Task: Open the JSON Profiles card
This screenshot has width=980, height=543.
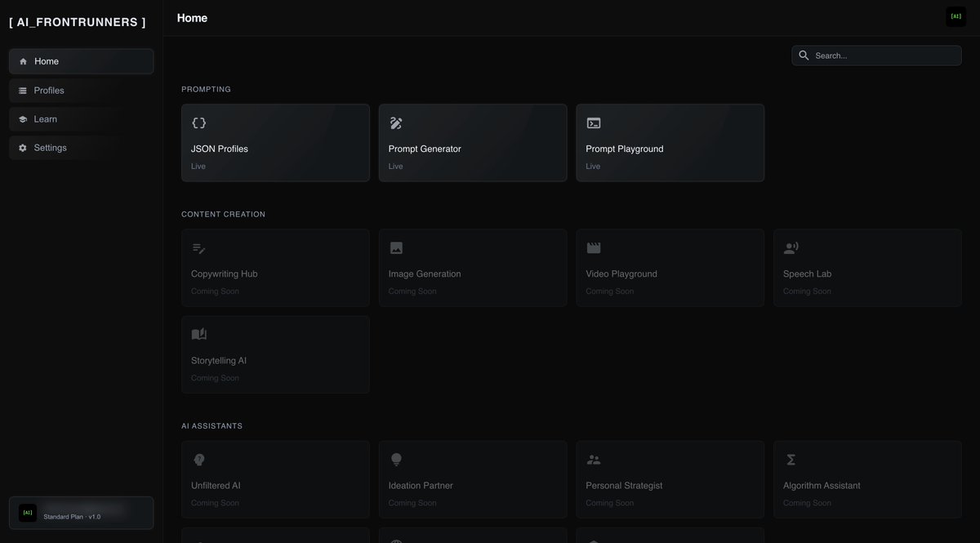Action: [x=275, y=143]
